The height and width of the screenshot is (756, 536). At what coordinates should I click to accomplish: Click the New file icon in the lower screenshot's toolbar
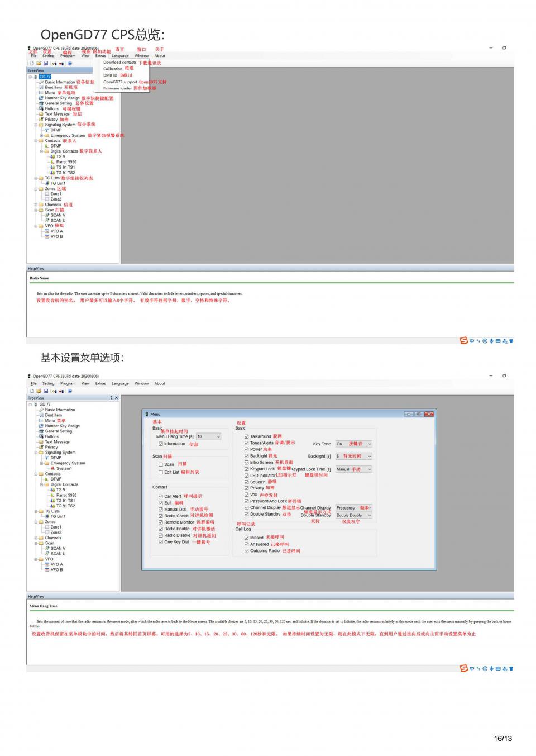tap(32, 391)
